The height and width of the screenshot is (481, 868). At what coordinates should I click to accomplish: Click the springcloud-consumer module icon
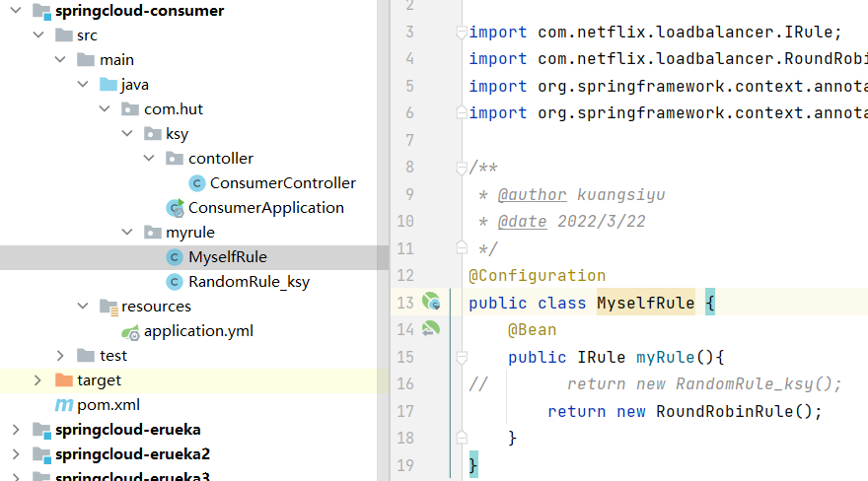click(x=41, y=11)
